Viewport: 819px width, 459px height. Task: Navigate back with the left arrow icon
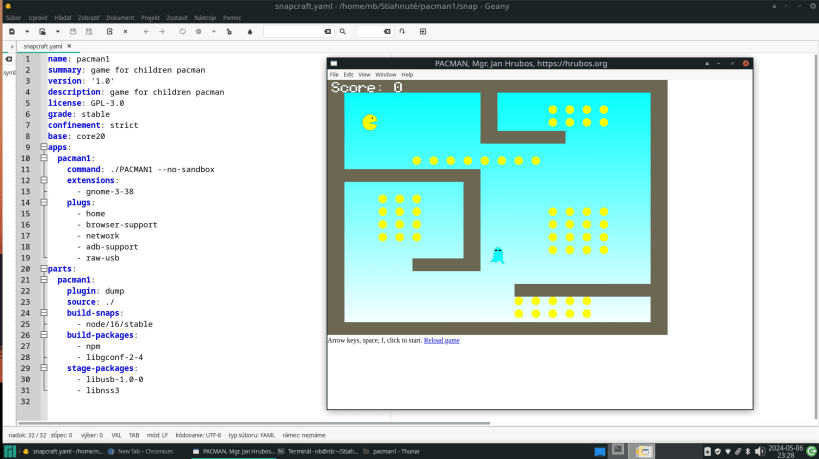[146, 31]
